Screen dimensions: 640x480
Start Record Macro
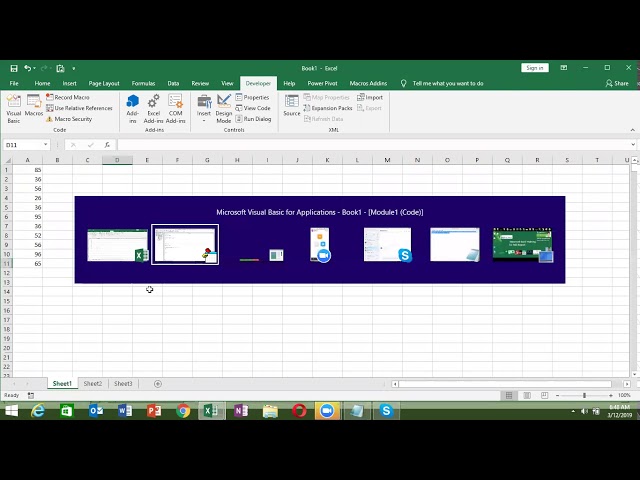(67, 97)
